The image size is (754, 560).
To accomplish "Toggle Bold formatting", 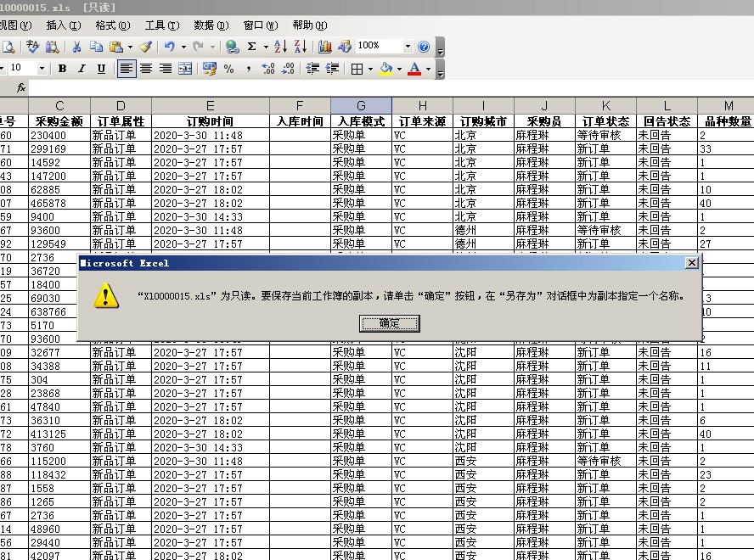I will tap(61, 68).
